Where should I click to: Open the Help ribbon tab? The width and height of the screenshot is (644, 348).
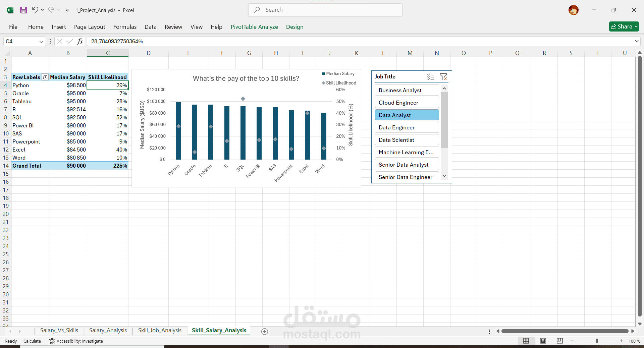click(216, 27)
